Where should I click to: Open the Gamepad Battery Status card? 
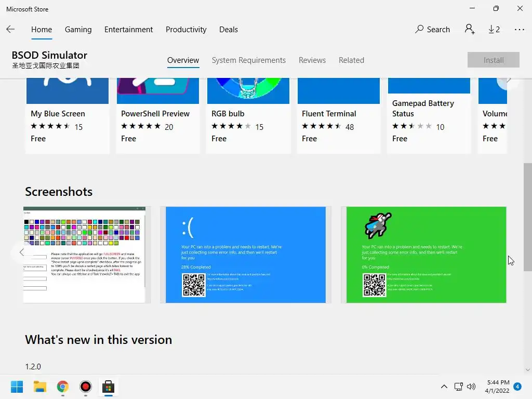pyautogui.click(x=429, y=115)
